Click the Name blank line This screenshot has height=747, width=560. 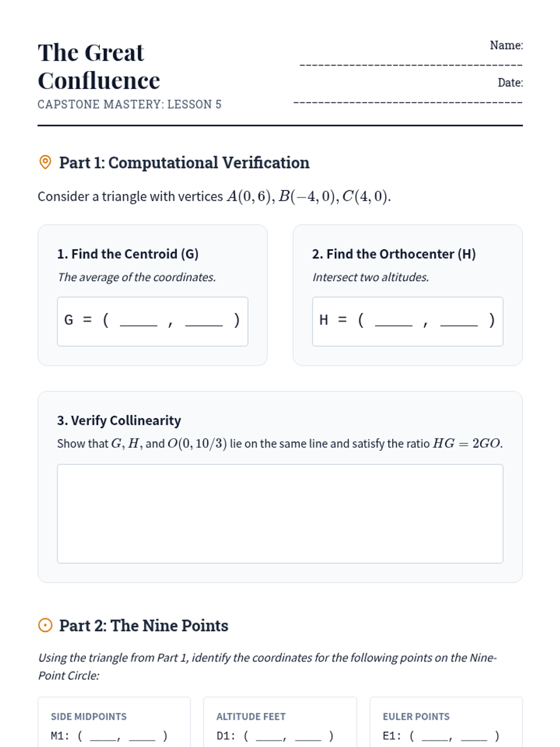point(411,63)
